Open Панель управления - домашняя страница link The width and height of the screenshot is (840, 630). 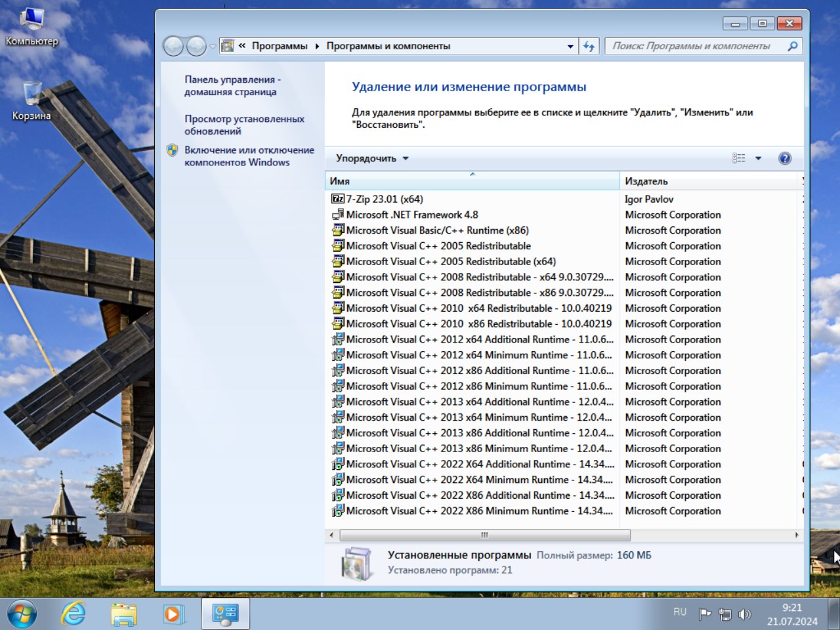pos(232,85)
